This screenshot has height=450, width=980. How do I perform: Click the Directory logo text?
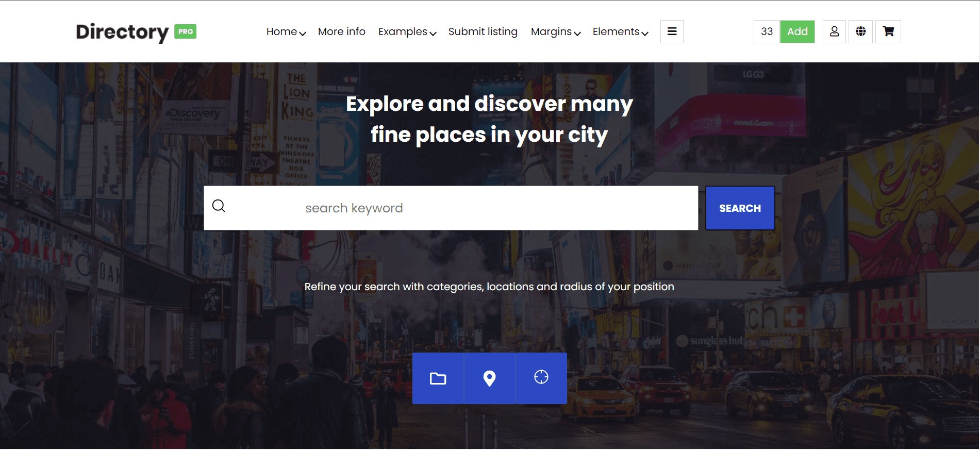[x=122, y=32]
